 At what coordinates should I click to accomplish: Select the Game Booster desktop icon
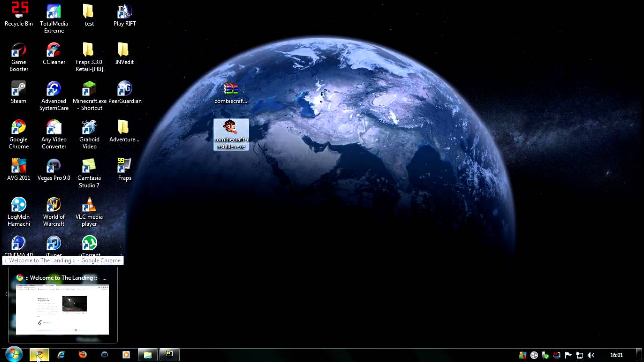19,57
